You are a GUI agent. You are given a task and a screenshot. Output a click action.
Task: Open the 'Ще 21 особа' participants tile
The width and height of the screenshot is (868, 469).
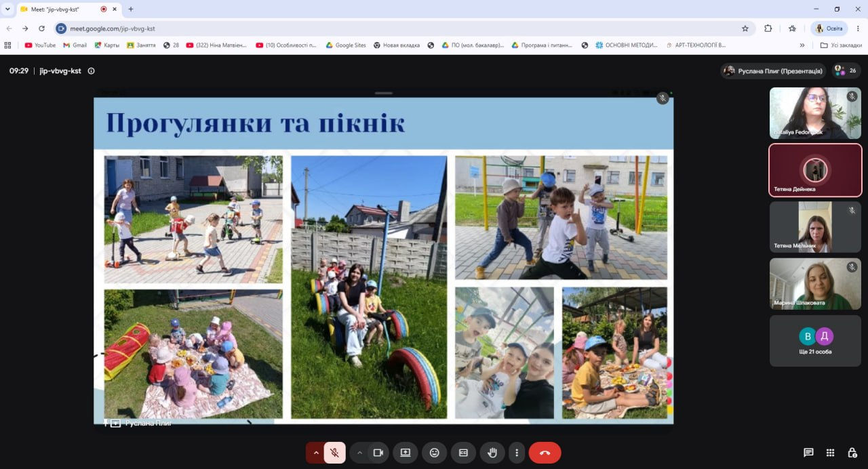(x=815, y=341)
